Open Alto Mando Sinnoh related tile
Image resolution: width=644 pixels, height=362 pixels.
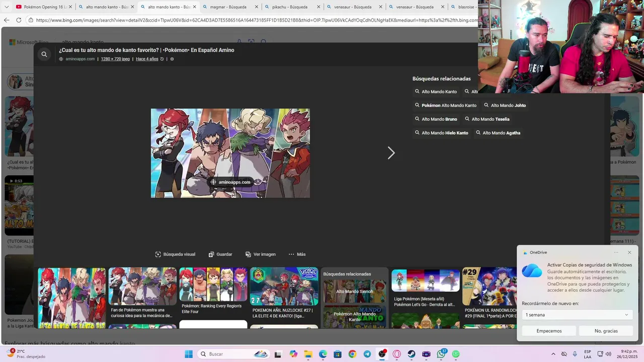point(355,291)
